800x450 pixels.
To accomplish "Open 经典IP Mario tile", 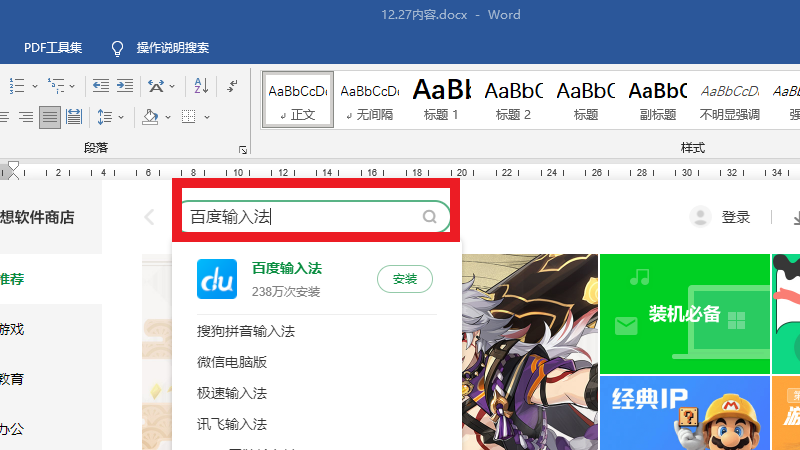I will (x=685, y=413).
